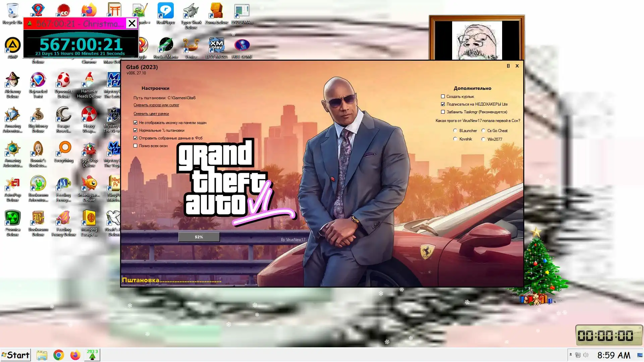Click 'Сменить курсор или cursor' link
Image resolution: width=644 pixels, height=362 pixels.
[156, 105]
